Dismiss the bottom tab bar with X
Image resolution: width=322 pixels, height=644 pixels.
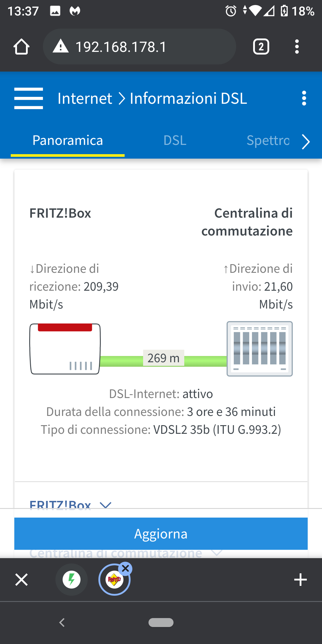pyautogui.click(x=21, y=580)
